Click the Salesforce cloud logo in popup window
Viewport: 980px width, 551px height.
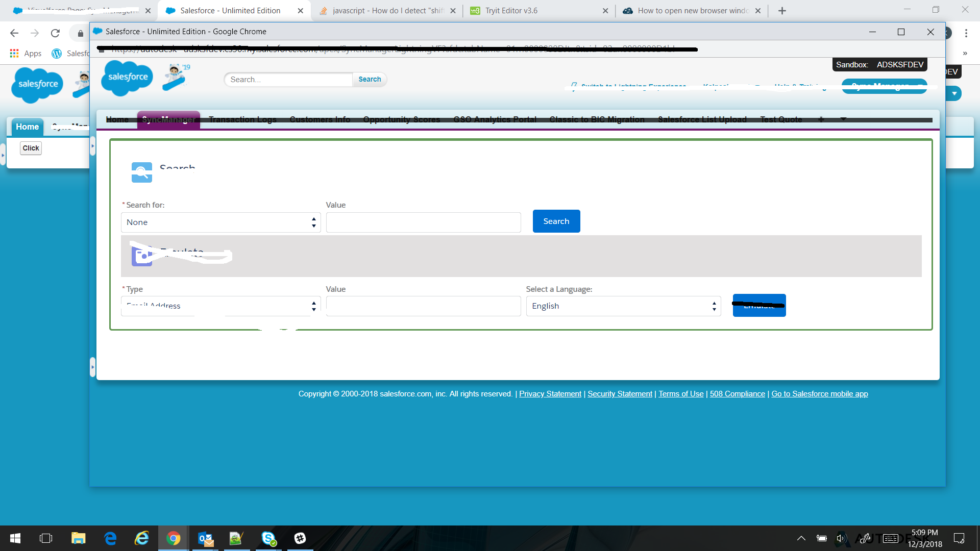[x=127, y=78]
